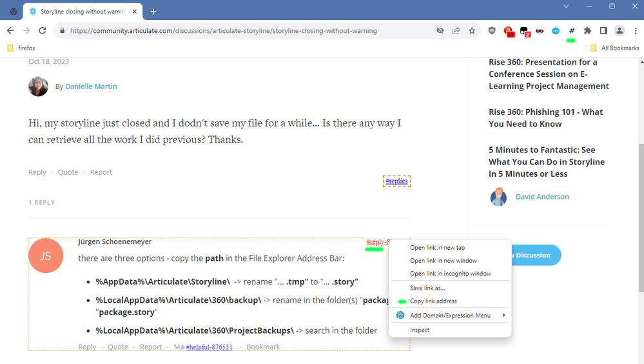
Task: Open the Extensions puzzle-piece menu
Action: pos(588,30)
